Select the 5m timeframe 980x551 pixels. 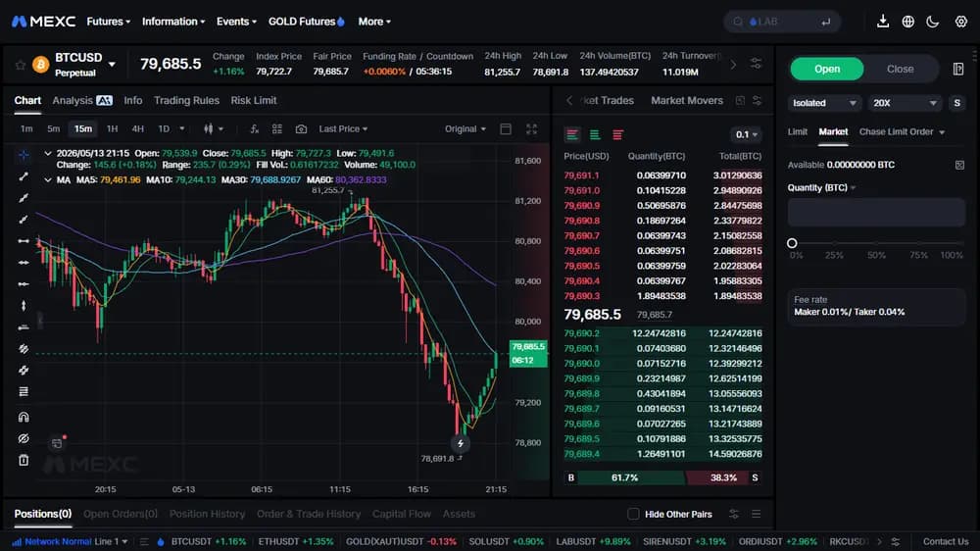click(x=54, y=128)
